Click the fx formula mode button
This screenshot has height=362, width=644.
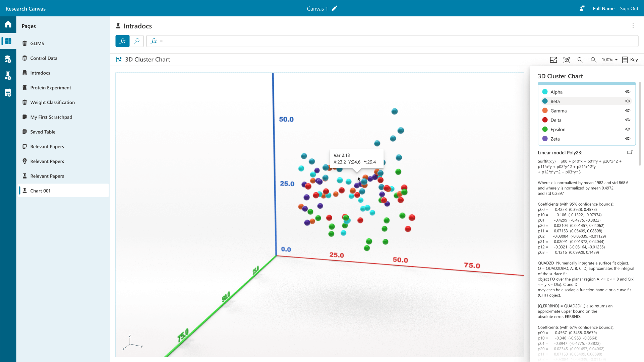coord(122,41)
